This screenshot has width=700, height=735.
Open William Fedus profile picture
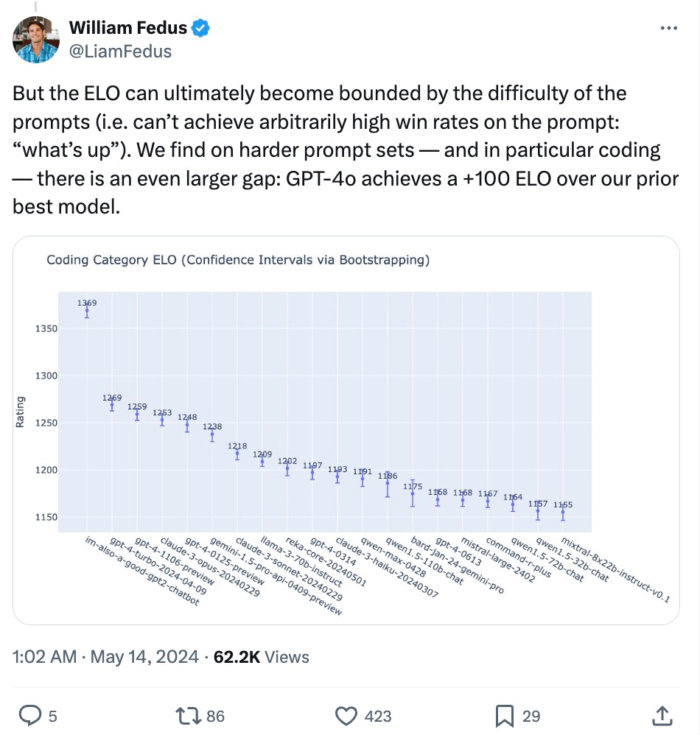tap(36, 39)
